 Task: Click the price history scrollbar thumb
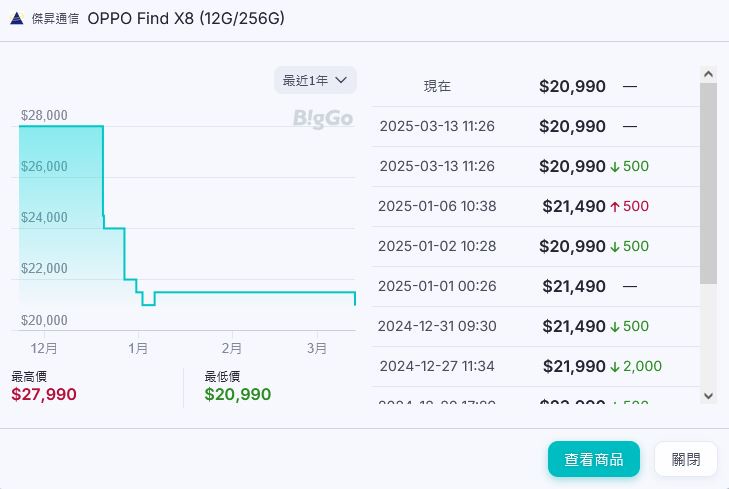pos(708,182)
